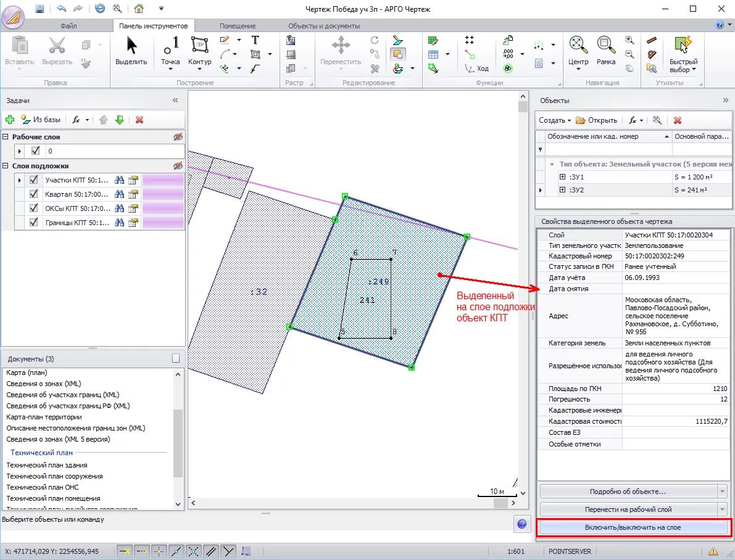Collapse the Рабочие слои group
The width and height of the screenshot is (735, 560).
click(x=6, y=137)
